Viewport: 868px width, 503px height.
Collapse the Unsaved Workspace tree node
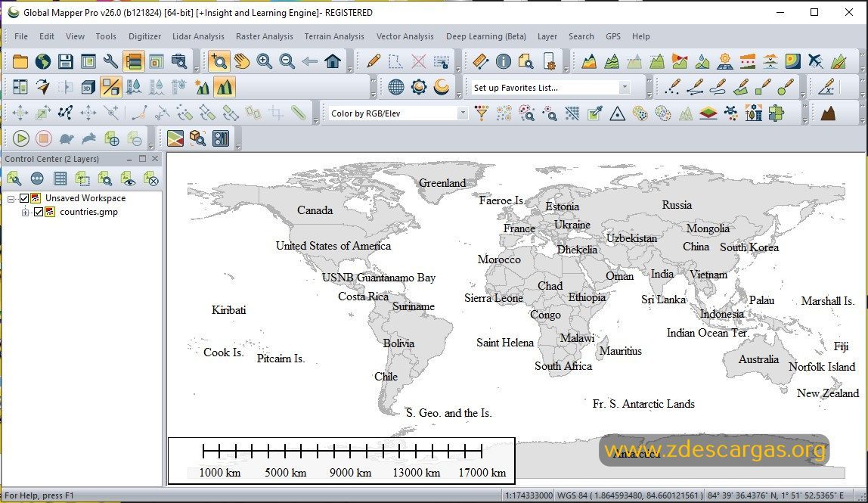point(11,198)
